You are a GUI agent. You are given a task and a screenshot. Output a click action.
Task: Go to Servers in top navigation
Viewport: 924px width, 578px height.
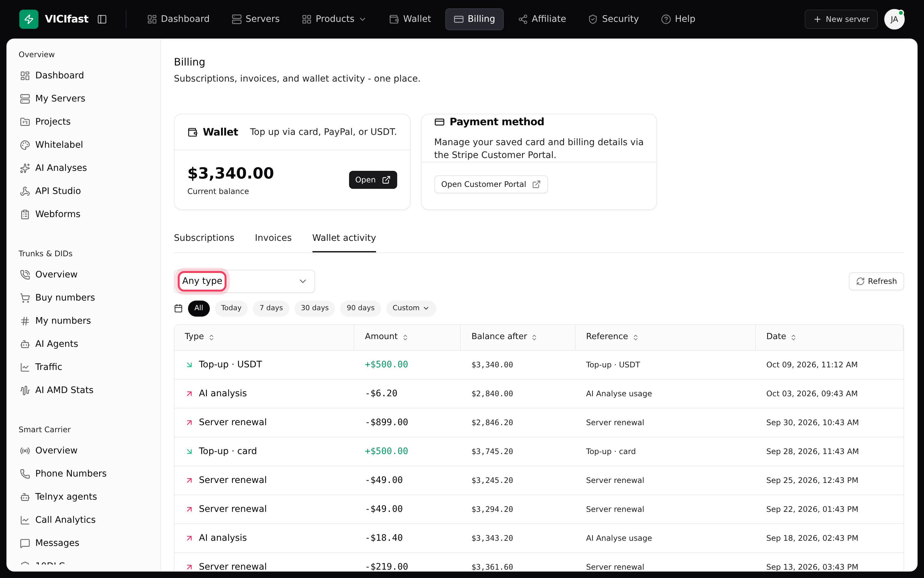coord(255,19)
